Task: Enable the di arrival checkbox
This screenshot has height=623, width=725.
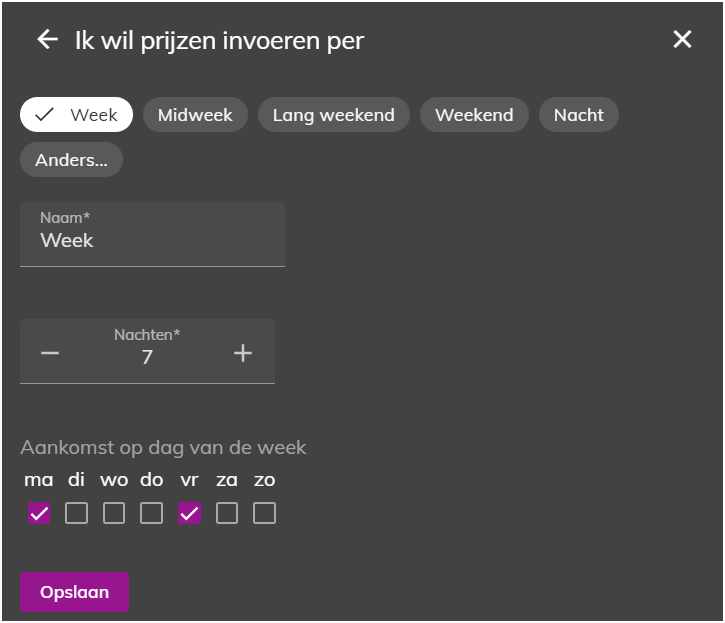Action: click(76, 513)
